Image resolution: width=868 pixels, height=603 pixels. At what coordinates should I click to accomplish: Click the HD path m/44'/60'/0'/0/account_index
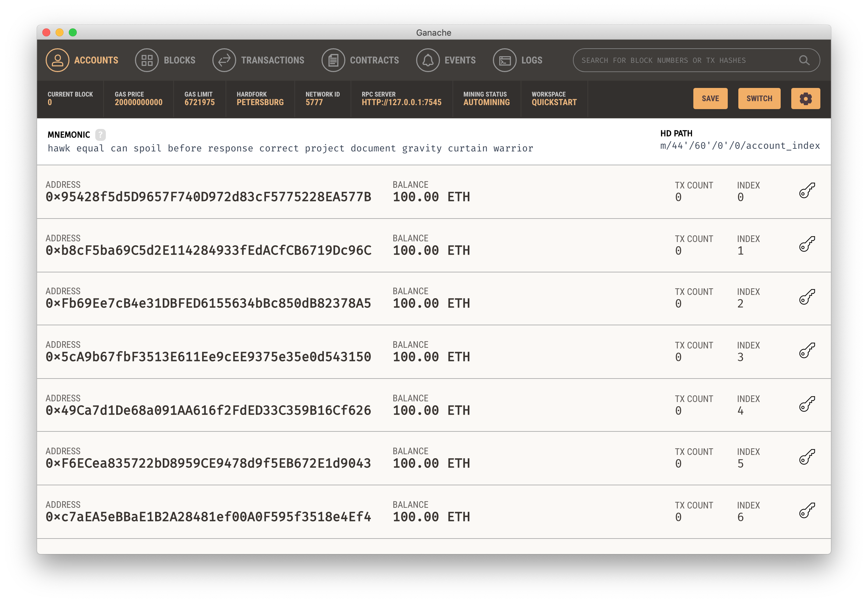tap(740, 146)
